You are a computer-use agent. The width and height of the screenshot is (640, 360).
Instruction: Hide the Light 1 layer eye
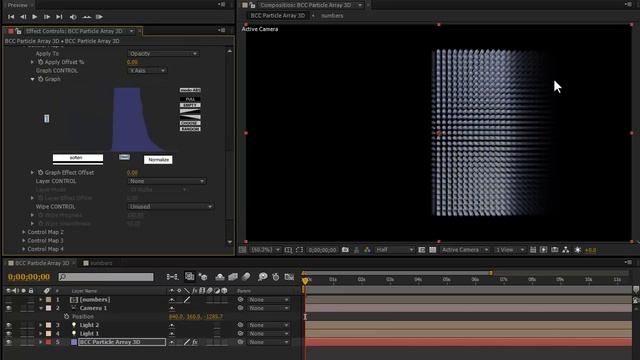coord(9,333)
